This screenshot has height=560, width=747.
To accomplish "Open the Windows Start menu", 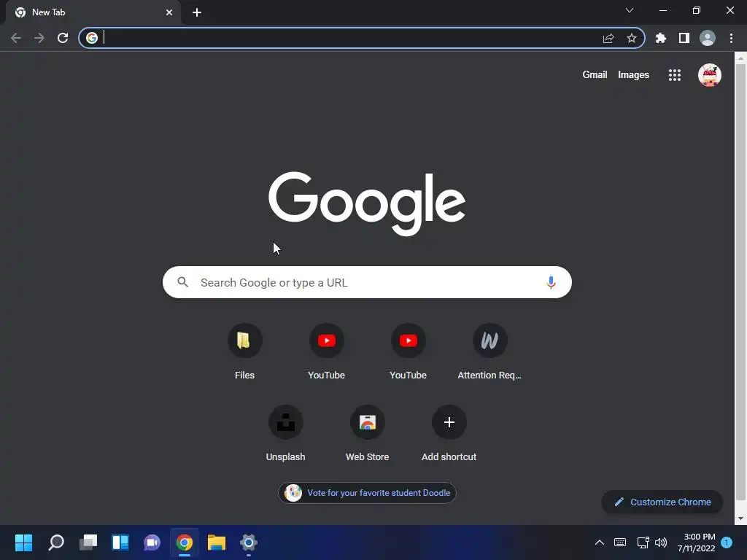I will click(x=23, y=542).
